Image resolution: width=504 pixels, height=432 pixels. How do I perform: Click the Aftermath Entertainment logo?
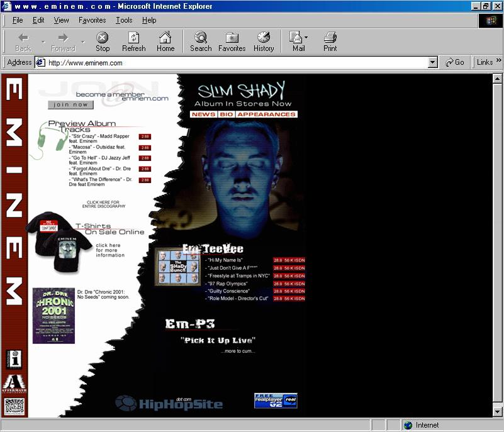pyautogui.click(x=14, y=384)
